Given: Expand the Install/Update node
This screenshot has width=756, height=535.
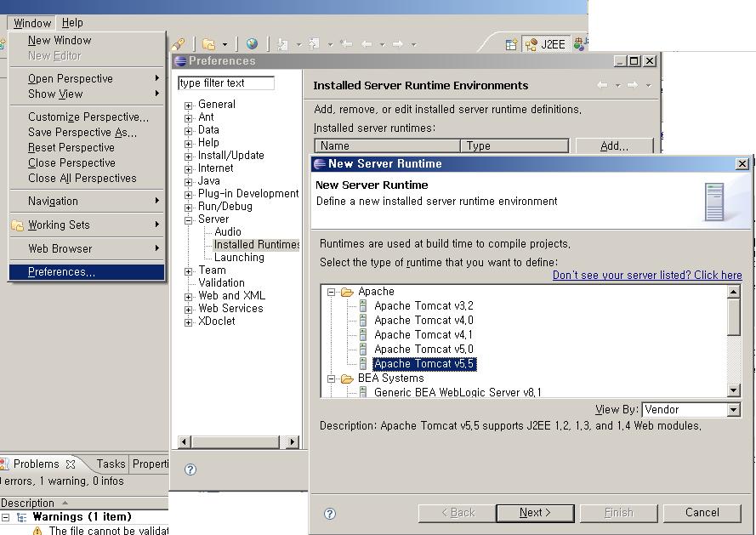Looking at the screenshot, I should [189, 157].
